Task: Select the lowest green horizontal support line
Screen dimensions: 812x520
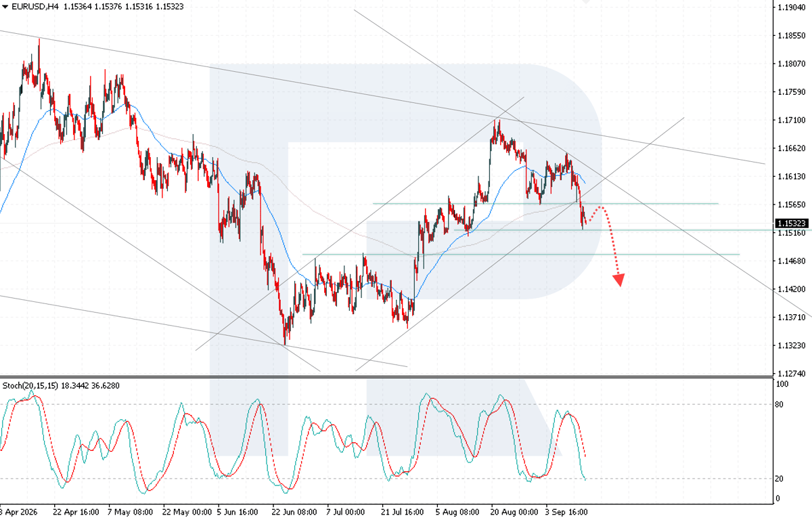Action: click(521, 255)
